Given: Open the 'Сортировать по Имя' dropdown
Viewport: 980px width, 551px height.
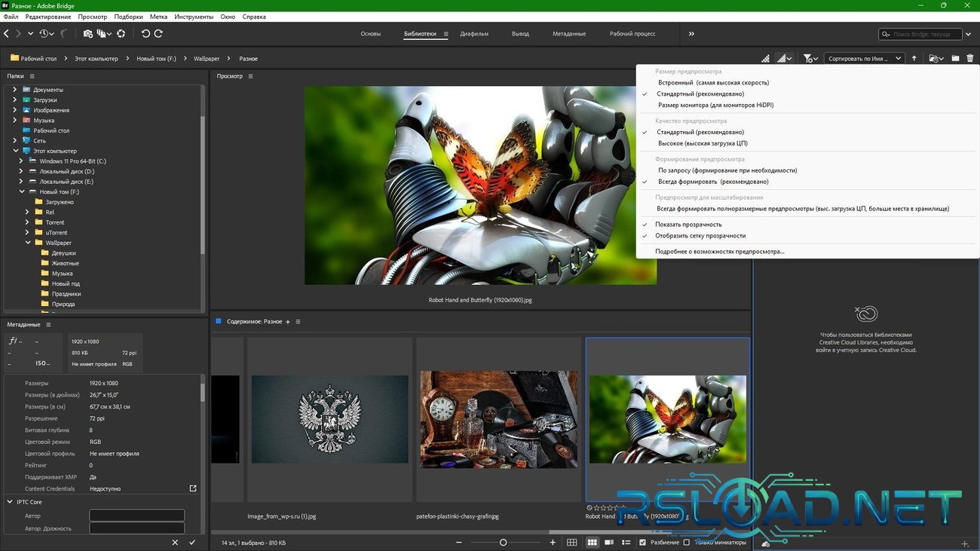Looking at the screenshot, I should [862, 58].
